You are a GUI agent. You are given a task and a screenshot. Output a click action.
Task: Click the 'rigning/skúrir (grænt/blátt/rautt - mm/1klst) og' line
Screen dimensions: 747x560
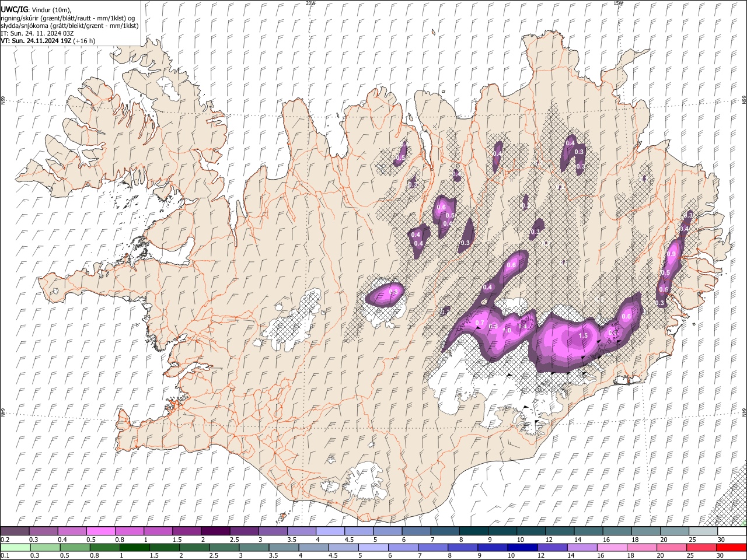click(x=68, y=18)
